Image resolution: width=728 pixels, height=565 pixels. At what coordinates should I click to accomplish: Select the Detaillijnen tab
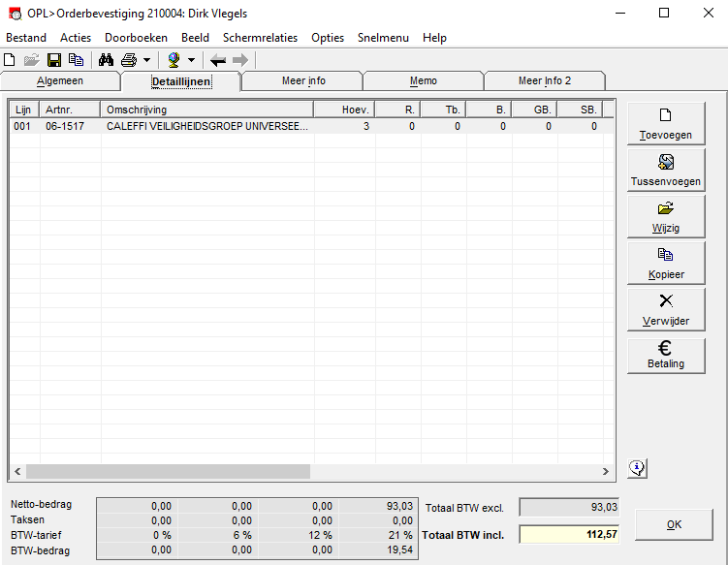(181, 81)
